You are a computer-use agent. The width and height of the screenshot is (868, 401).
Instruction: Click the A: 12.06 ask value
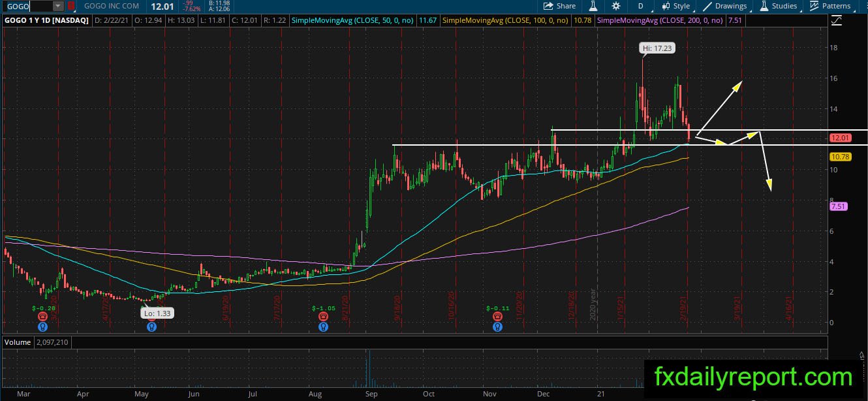click(219, 9)
